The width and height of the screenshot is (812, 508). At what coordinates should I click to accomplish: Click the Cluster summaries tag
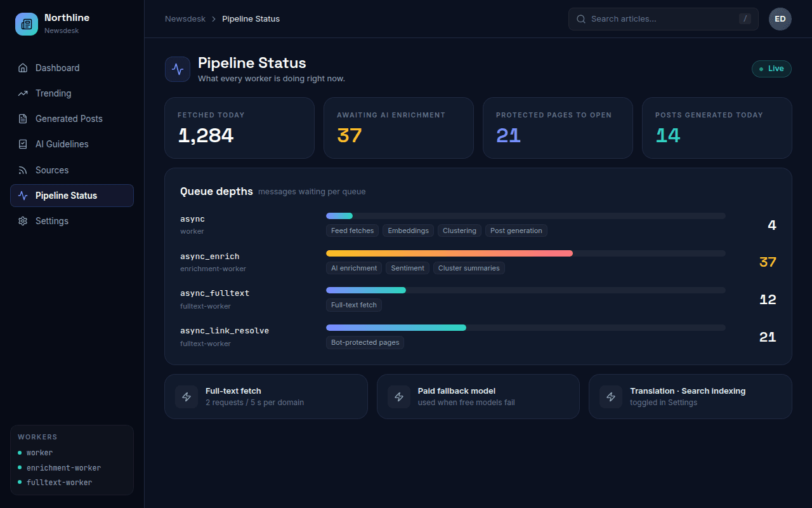pyautogui.click(x=469, y=268)
